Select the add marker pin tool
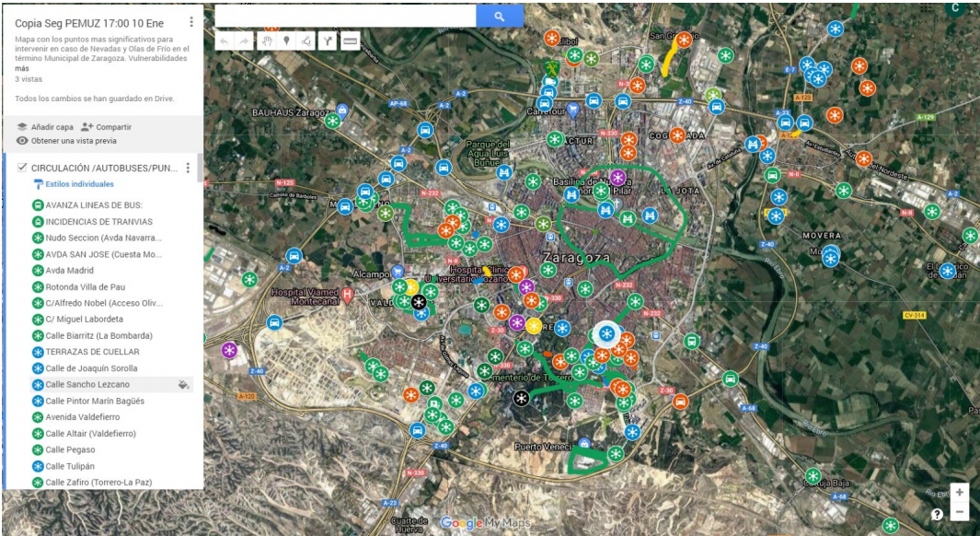This screenshot has height=536, width=980. 286,41
